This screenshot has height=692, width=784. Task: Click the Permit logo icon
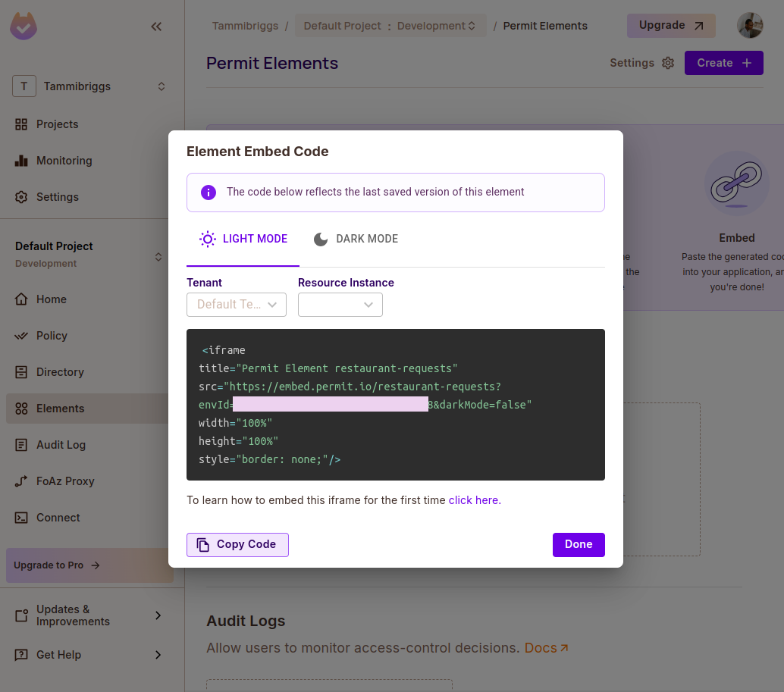24,27
